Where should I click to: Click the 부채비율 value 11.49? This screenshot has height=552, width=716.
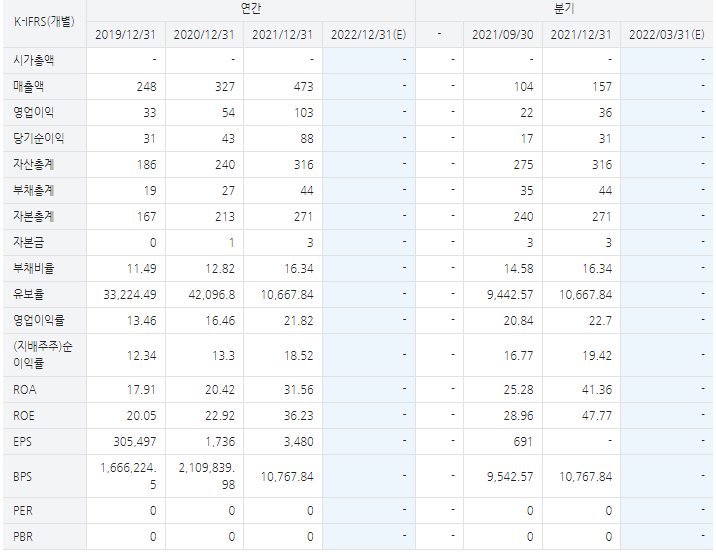click(142, 269)
